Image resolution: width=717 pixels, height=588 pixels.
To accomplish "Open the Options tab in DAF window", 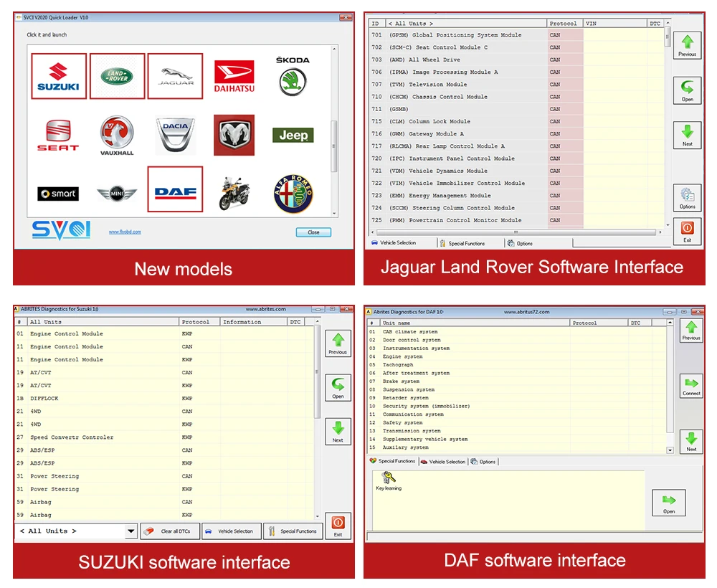I will pos(483,462).
